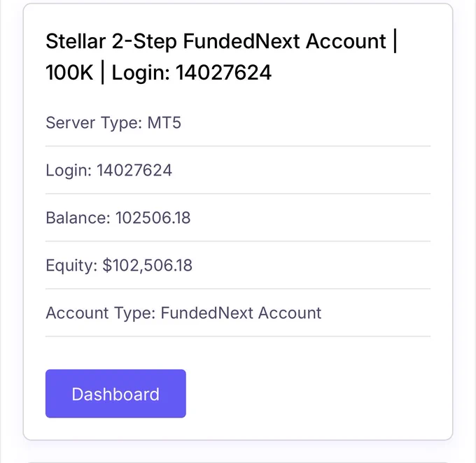Click the divider line under the Balance row
The width and height of the screenshot is (476, 463).
(238, 241)
